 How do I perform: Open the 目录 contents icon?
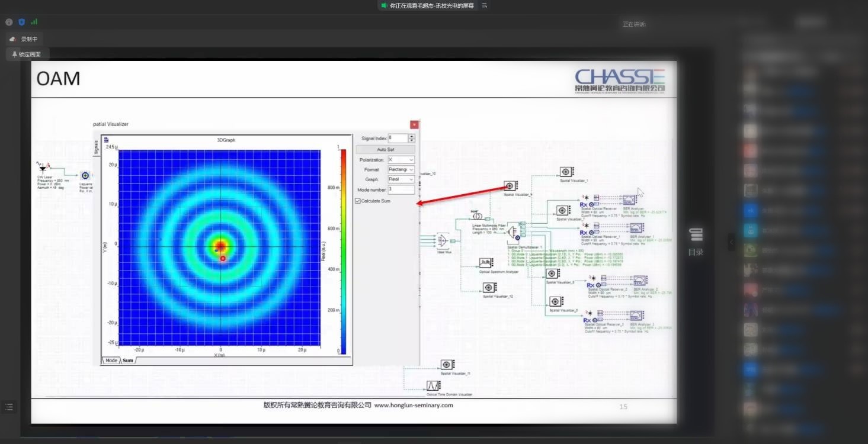tap(696, 235)
